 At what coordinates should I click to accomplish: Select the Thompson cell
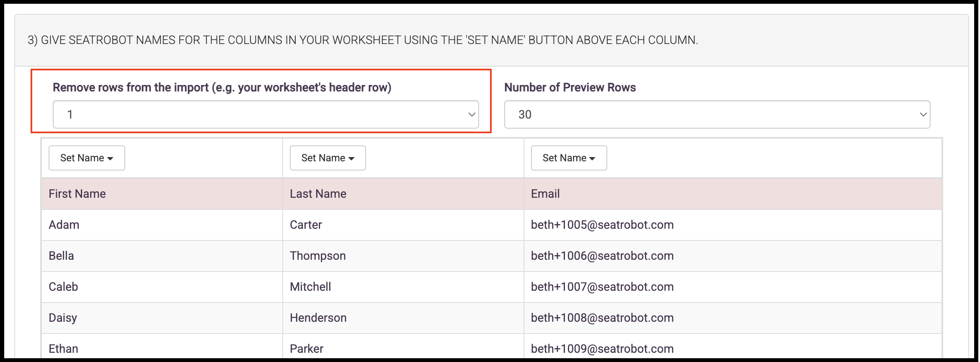[x=403, y=256]
